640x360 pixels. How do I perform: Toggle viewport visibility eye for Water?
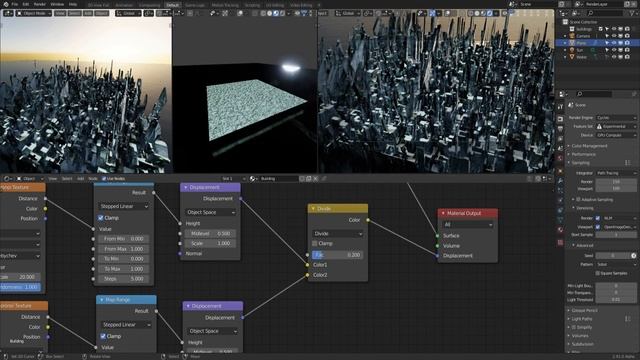(x=614, y=57)
